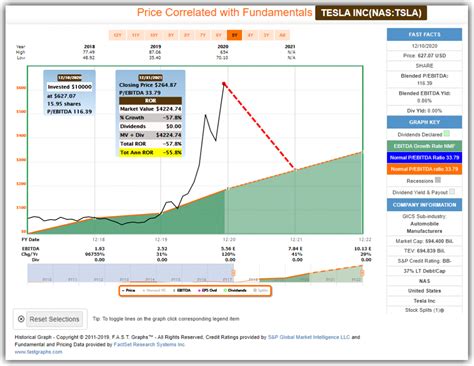Select the 9Y time range tab
The width and height of the screenshot is (474, 366).
171,35
